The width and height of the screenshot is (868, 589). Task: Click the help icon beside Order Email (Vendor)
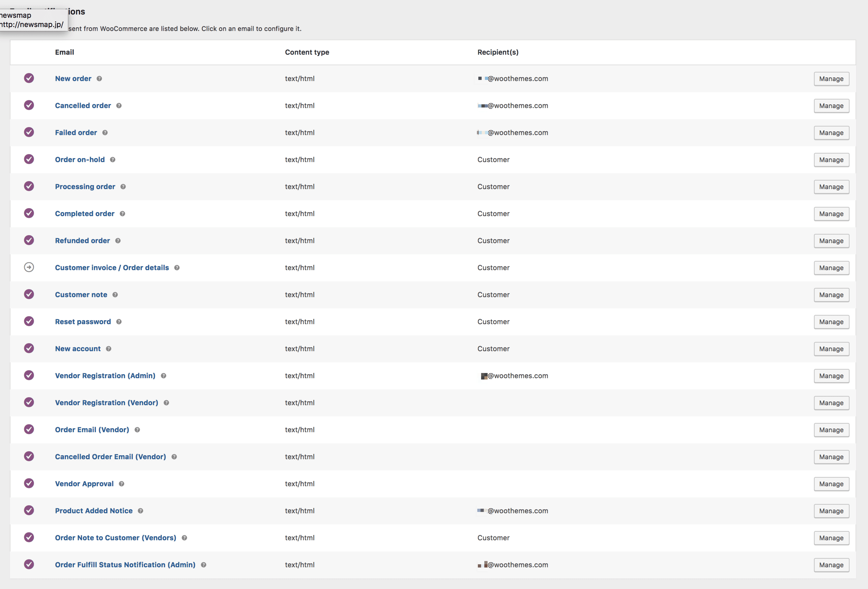(x=137, y=430)
